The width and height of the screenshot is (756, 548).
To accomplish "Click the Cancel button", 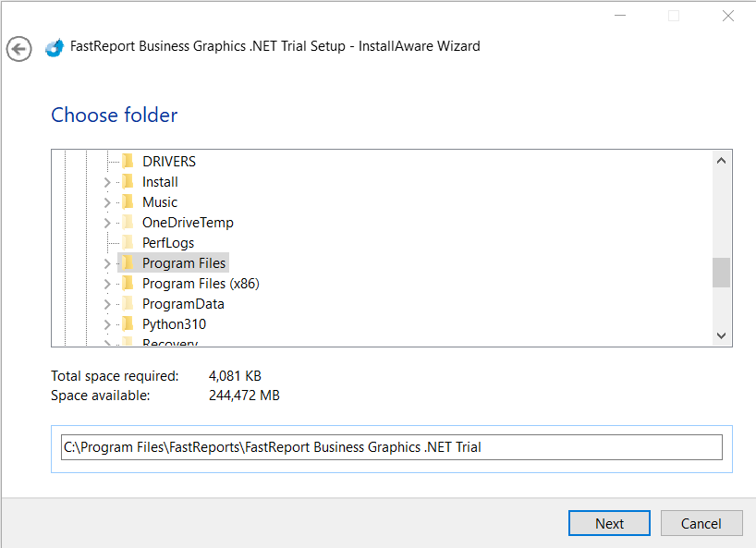I will click(701, 522).
